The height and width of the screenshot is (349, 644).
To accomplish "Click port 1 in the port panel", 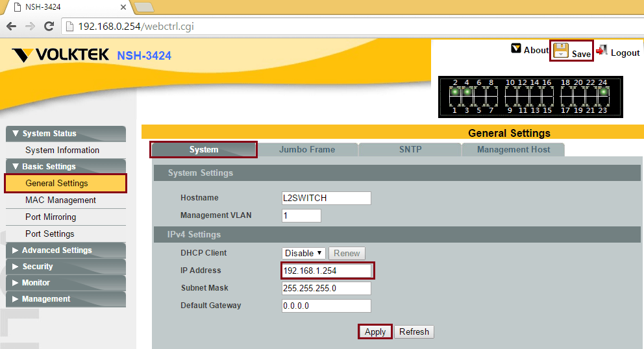I will pos(454,101).
